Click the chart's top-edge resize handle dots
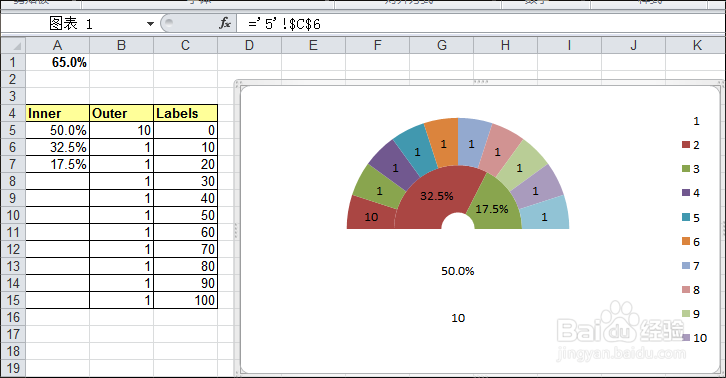726x378 pixels. point(481,82)
